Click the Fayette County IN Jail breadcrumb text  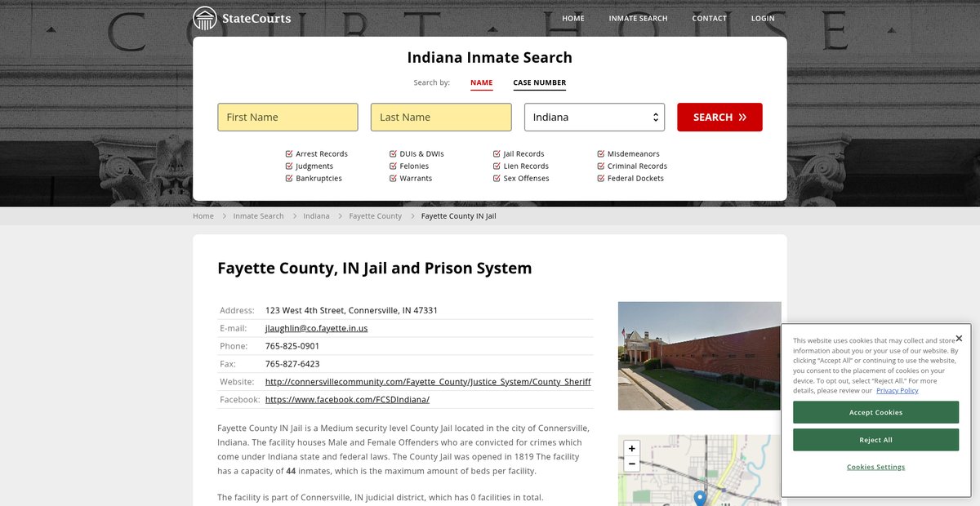pyautogui.click(x=459, y=216)
